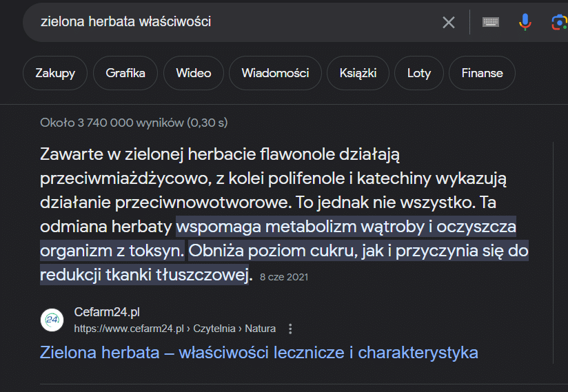
Task: Click the cefarm24.pl Czytelnia Natura URL breadcrumb
Action: pyautogui.click(x=175, y=329)
